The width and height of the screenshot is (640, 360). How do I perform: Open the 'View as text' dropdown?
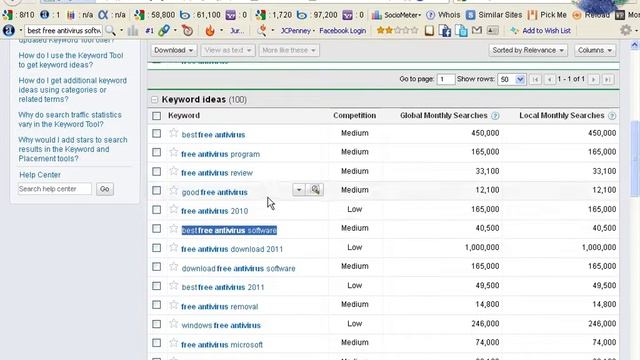[228, 50]
